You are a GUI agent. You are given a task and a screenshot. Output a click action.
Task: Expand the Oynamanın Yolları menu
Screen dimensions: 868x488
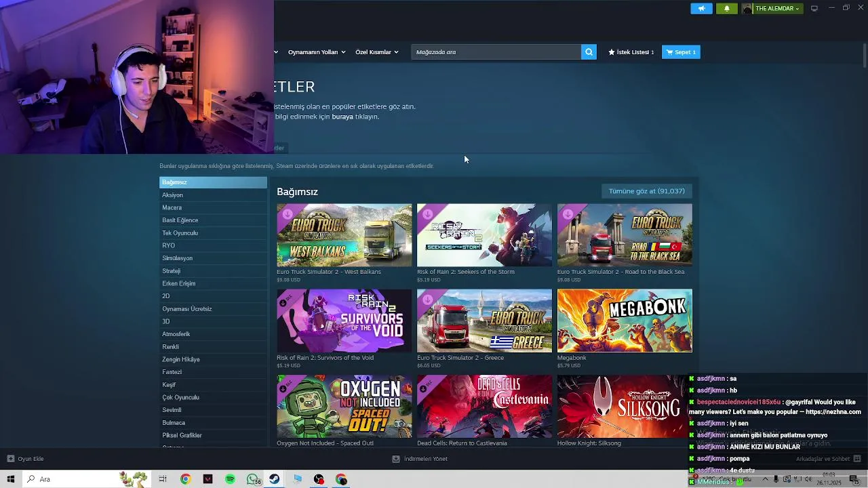(317, 52)
